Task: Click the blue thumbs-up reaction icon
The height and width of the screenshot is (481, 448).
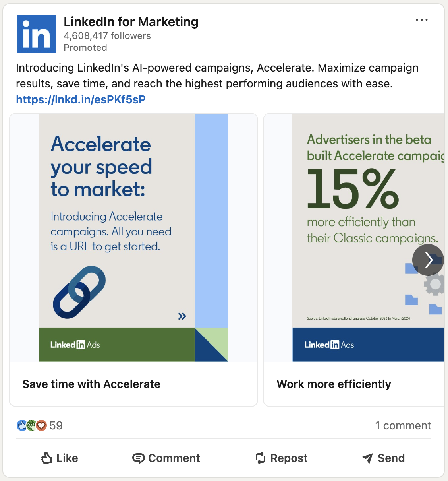Action: [21, 425]
